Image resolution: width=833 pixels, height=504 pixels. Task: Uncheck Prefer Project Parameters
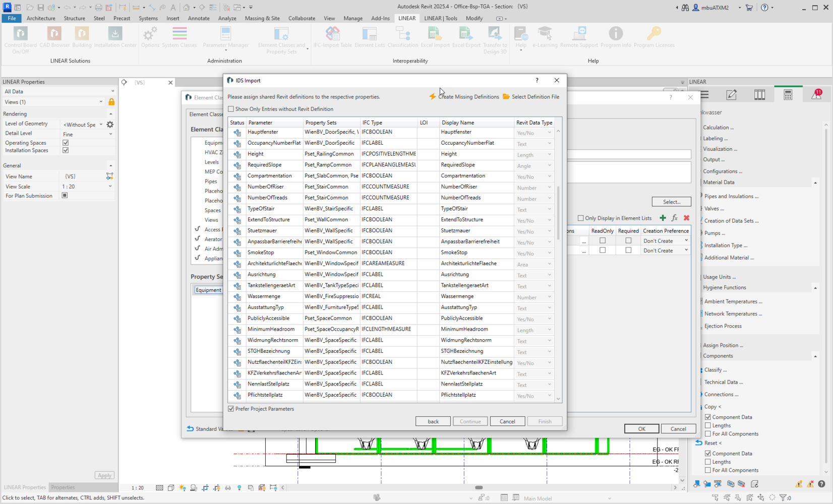231,409
